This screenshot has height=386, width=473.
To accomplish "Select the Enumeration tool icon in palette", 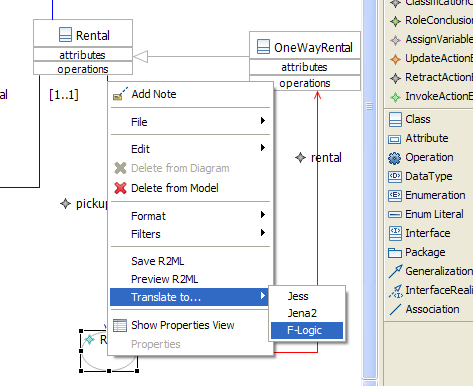I will pos(395,195).
